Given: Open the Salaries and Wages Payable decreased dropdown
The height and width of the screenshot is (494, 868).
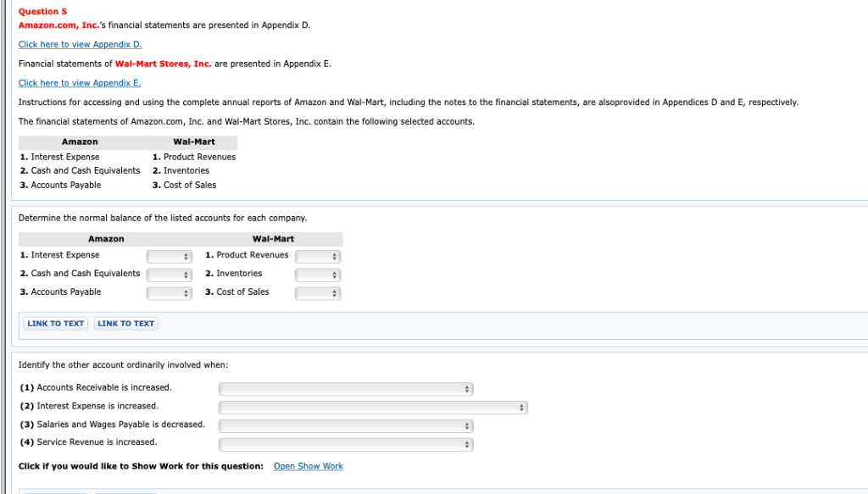Looking at the screenshot, I should [x=345, y=425].
